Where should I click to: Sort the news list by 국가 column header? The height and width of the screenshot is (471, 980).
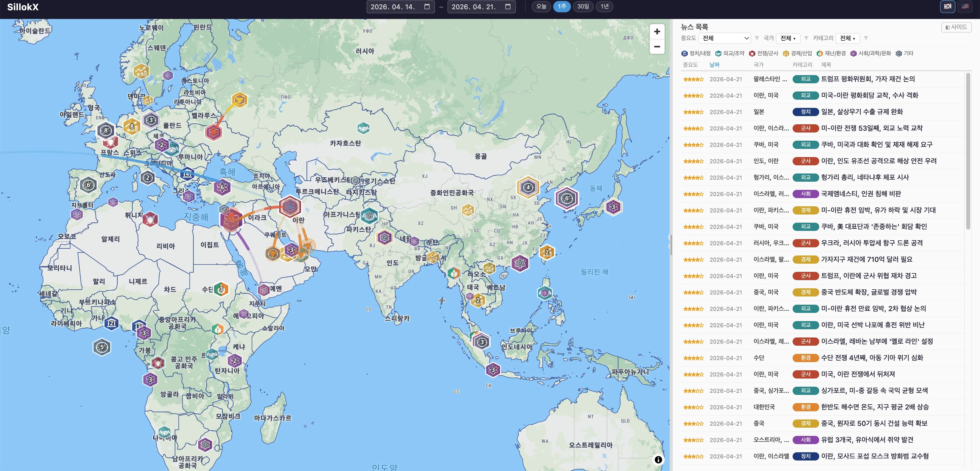[x=758, y=65]
